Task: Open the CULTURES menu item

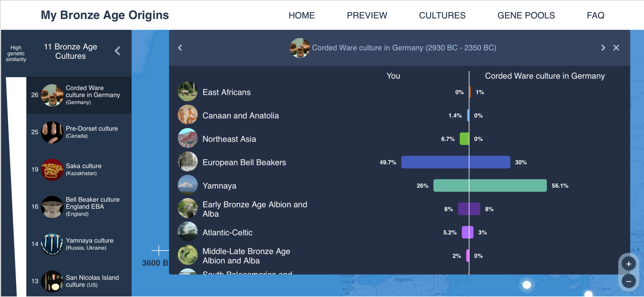Action: [442, 15]
